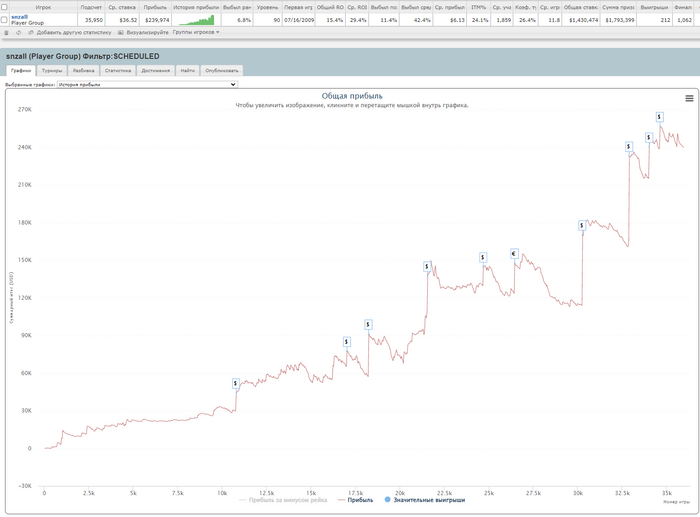Switch to the 'Турниры' tab
Screen dimensions: 700x517
52,71
